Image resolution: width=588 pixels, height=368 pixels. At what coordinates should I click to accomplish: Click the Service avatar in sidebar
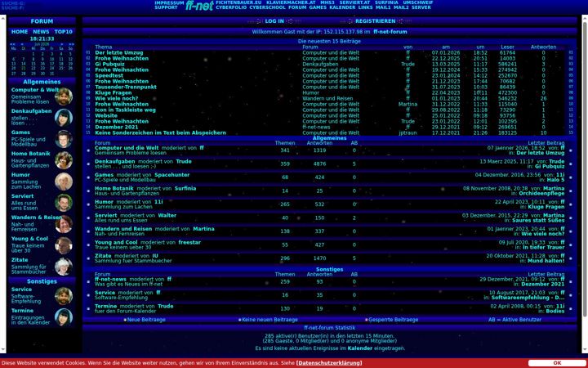click(x=64, y=296)
